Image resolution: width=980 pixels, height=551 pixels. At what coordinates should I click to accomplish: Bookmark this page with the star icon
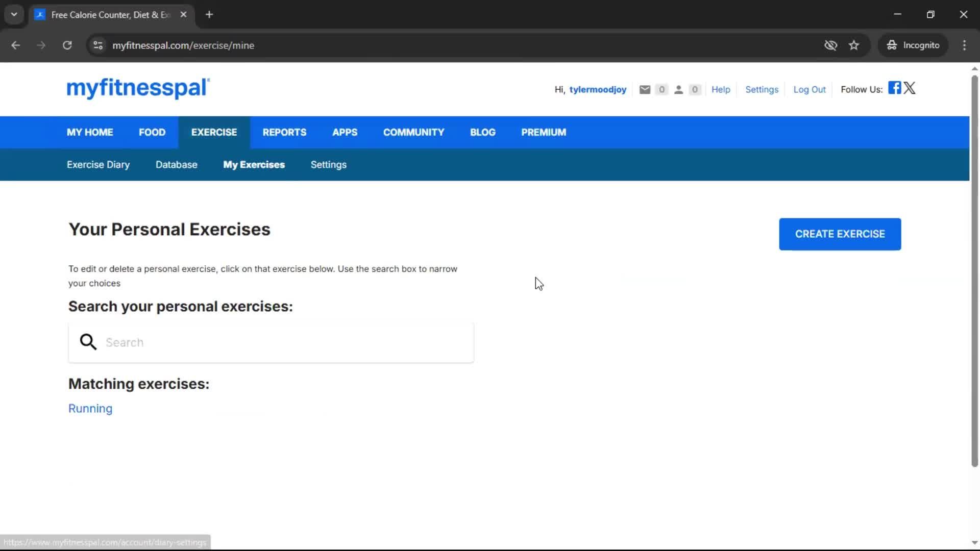854,45
